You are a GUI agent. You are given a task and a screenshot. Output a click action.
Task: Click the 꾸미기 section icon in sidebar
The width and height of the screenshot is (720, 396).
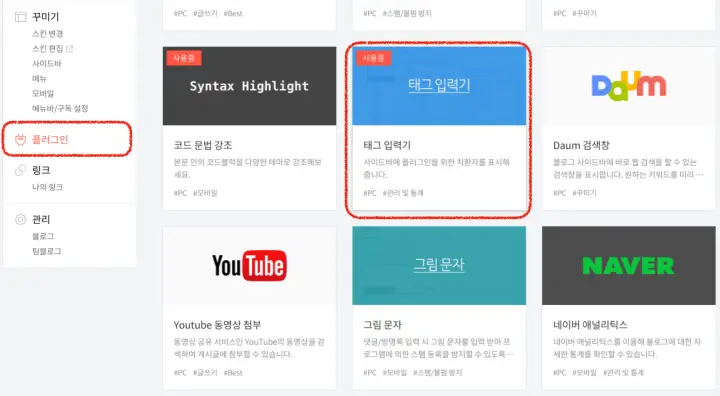(21, 17)
